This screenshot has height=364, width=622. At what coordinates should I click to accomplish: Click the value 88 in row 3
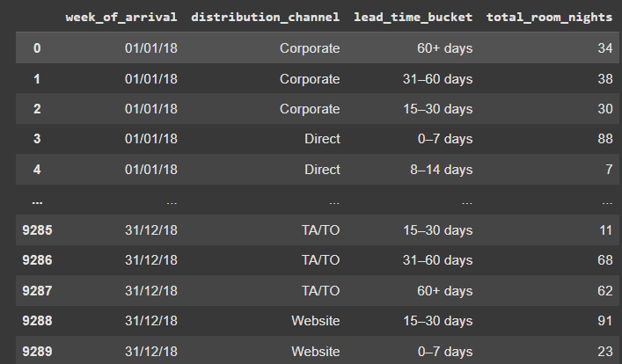coord(605,139)
